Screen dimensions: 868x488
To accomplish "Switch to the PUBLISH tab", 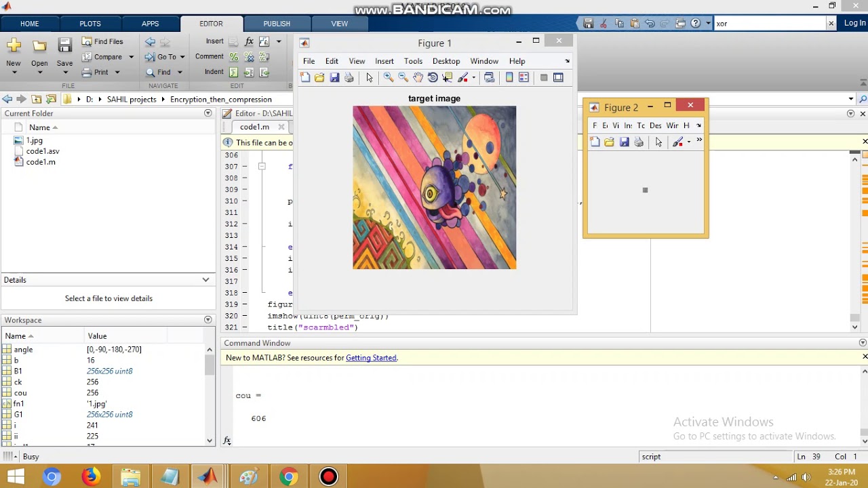I will 277,24.
